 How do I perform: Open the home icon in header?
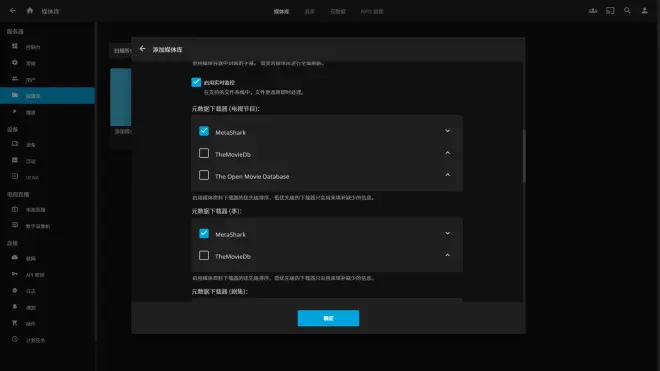[29, 11]
